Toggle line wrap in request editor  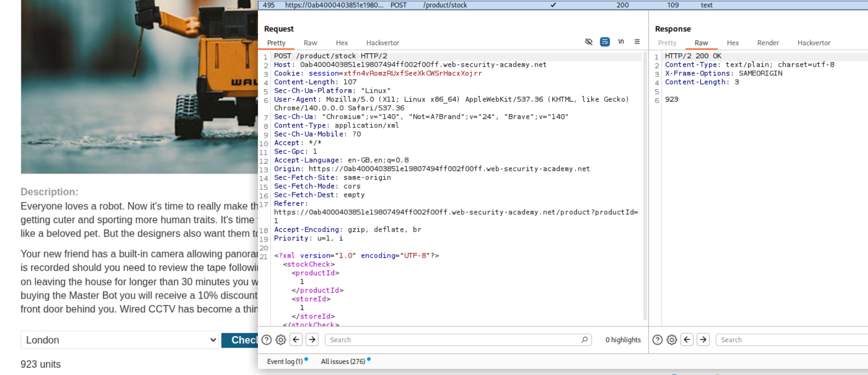[605, 42]
